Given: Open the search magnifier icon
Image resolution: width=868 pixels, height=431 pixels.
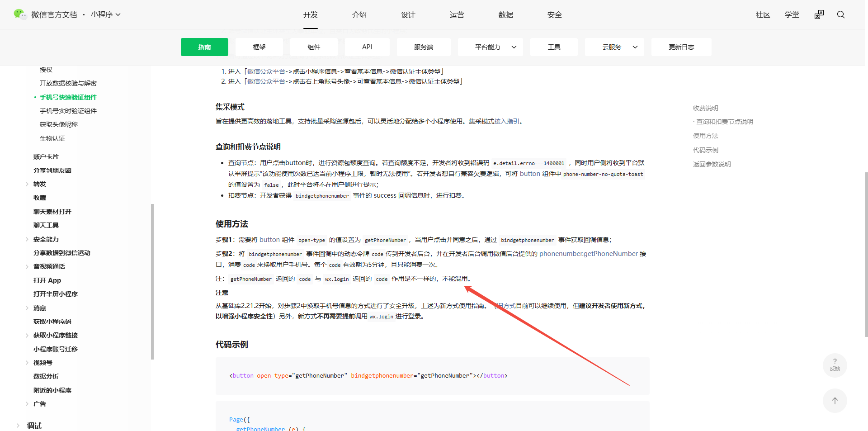Looking at the screenshot, I should tap(841, 15).
